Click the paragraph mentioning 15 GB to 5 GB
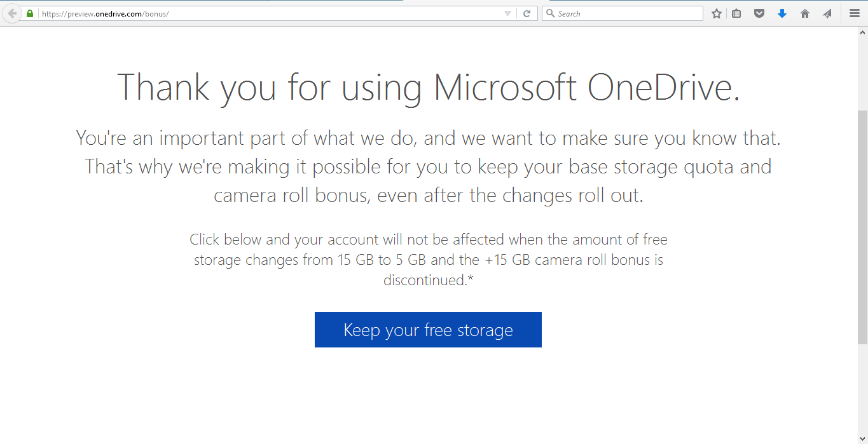This screenshot has height=444, width=868. coord(429,259)
